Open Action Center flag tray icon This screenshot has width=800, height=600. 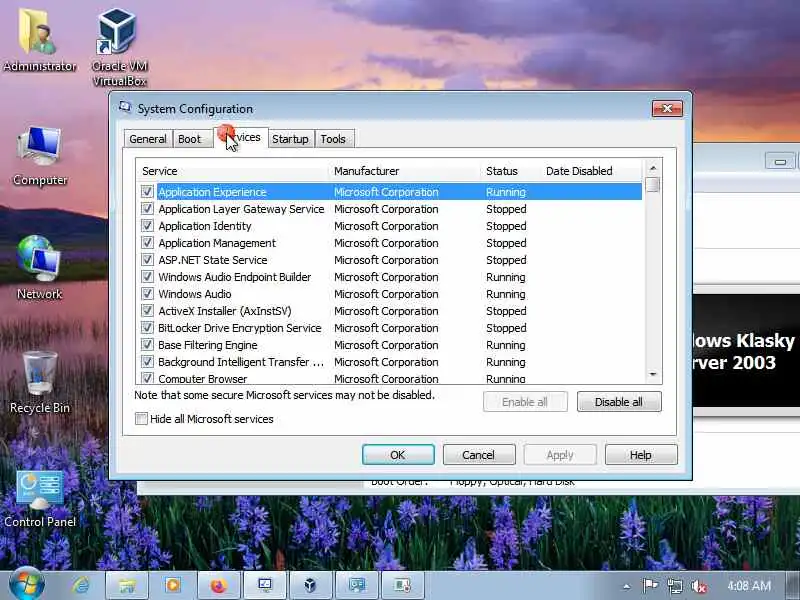coord(650,586)
